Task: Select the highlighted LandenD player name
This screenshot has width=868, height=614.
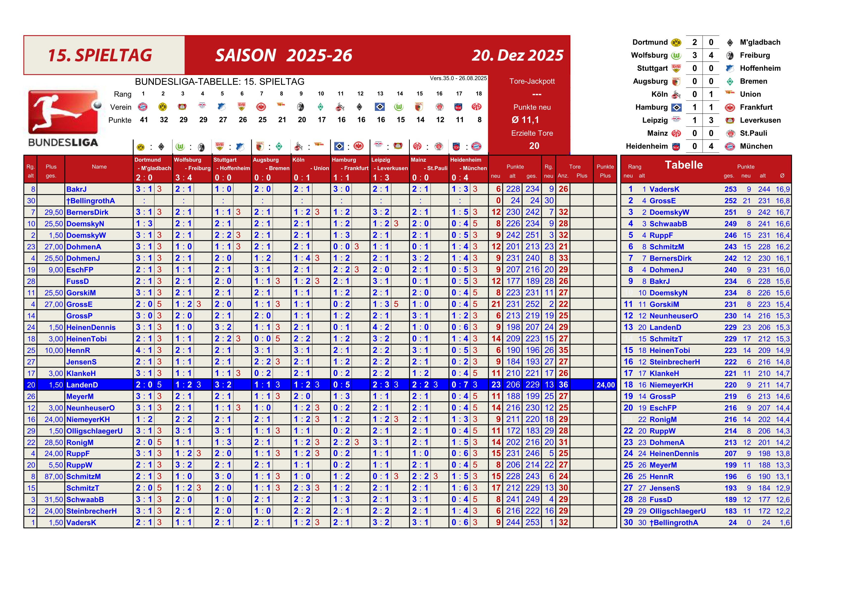Action: (82, 385)
